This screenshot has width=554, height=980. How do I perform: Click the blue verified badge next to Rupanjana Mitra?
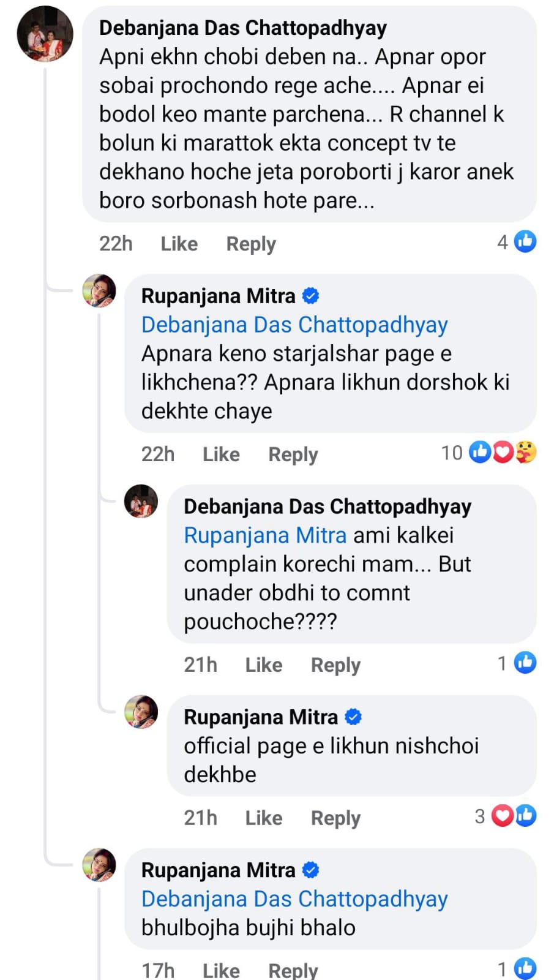[312, 295]
